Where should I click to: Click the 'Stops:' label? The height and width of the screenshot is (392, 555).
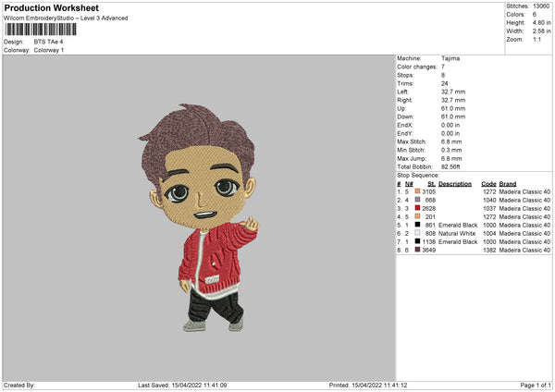click(x=405, y=75)
